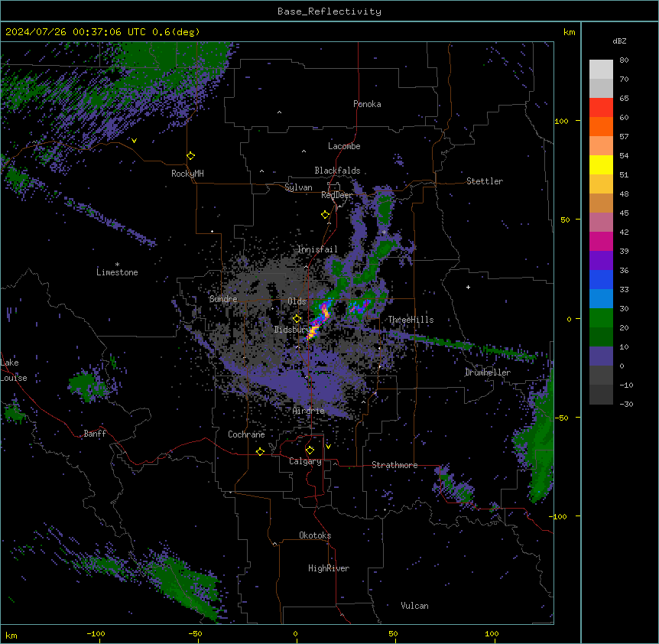
Task: Click the red 60-65 dBZ legend swatch
Action: pos(601,107)
